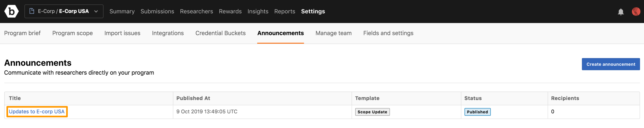Select Settings in the top navigation
Image resolution: width=644 pixels, height=128 pixels.
pos(313,11)
